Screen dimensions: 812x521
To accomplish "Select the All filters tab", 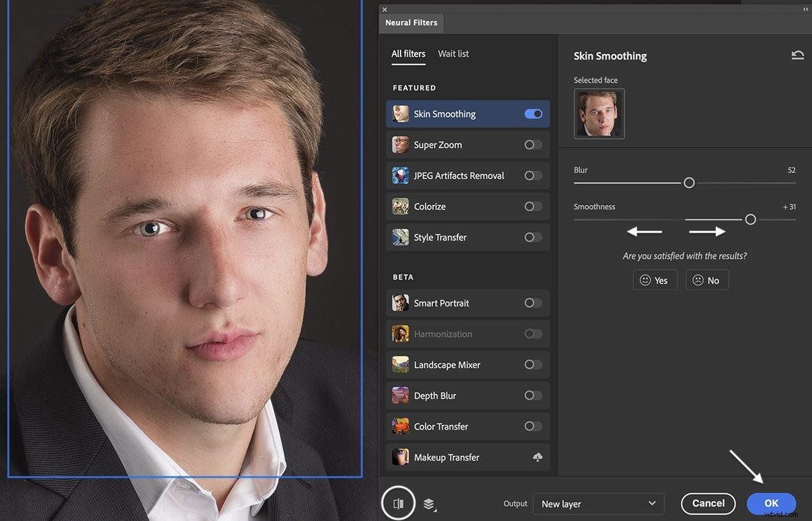I will pyautogui.click(x=408, y=54).
